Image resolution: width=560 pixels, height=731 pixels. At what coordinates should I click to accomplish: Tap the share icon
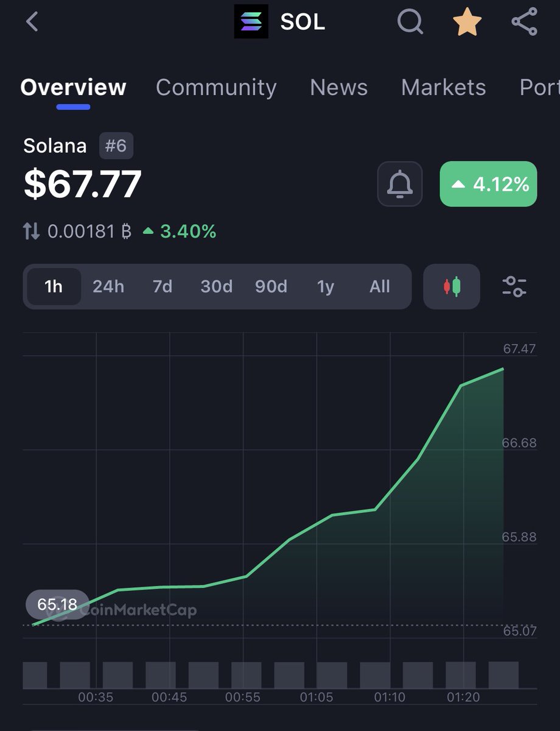click(x=524, y=22)
